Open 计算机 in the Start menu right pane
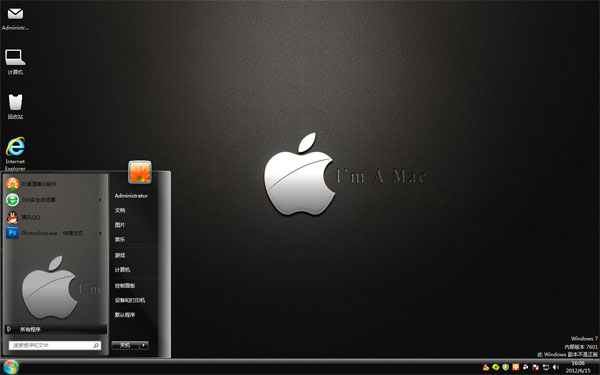This screenshot has width=600, height=375. (x=122, y=269)
